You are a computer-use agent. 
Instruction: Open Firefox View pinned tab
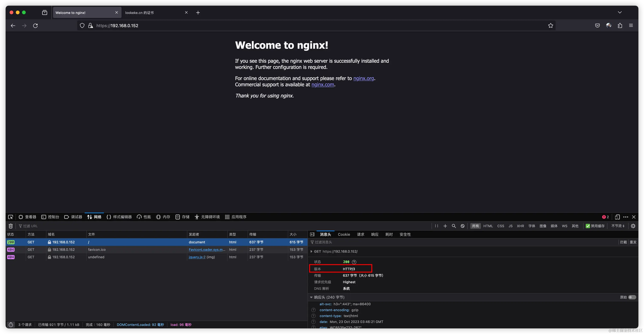[x=45, y=13]
